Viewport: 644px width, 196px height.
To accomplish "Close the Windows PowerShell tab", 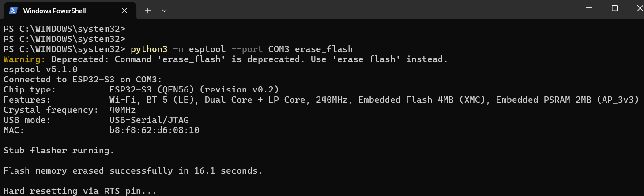I will [125, 11].
